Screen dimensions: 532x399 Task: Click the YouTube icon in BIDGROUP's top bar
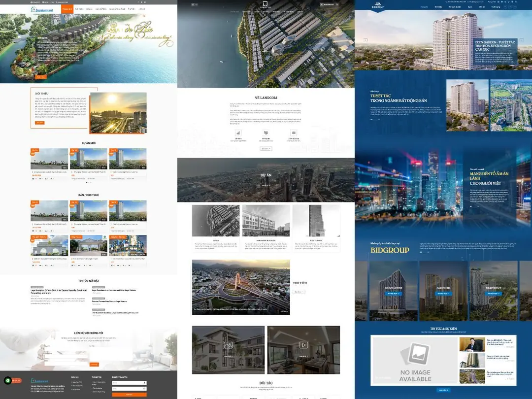coord(501,2)
